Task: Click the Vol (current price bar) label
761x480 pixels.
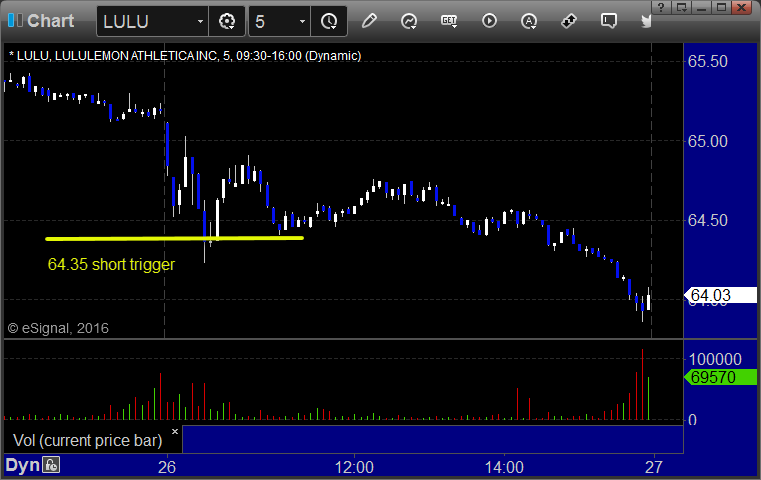Action: (x=87, y=440)
